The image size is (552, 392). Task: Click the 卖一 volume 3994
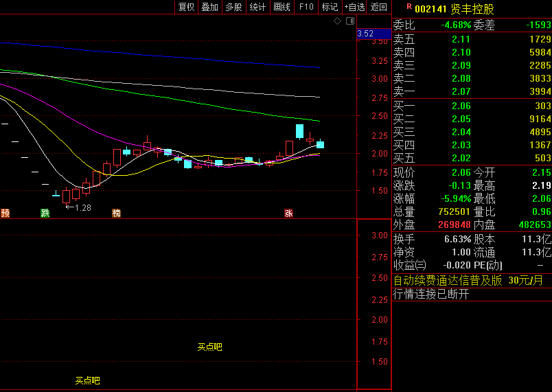tap(540, 91)
